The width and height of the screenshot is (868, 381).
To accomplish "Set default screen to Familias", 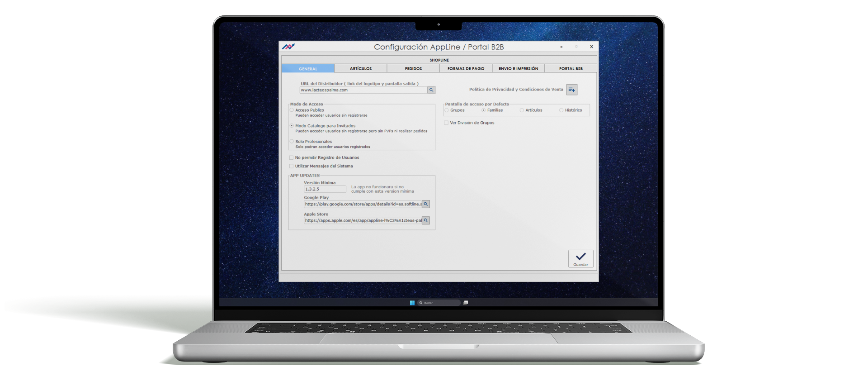I will [x=484, y=110].
